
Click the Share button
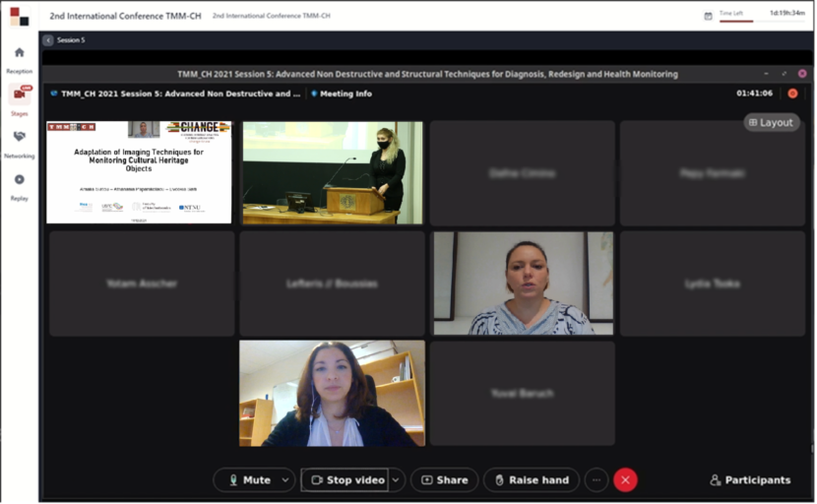[x=444, y=480]
